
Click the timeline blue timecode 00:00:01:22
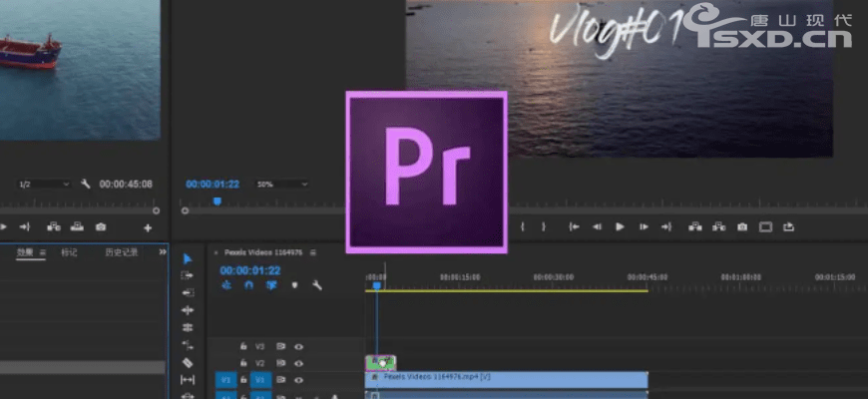coord(250,270)
